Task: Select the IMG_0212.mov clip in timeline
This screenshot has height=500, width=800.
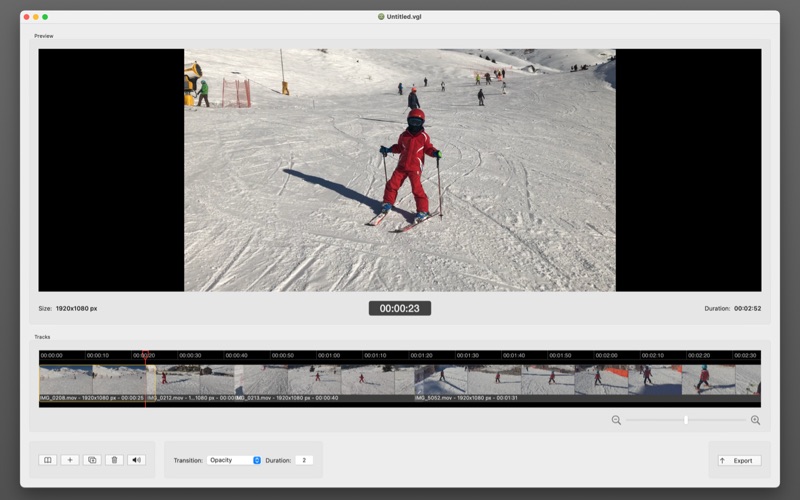Action: (195, 383)
